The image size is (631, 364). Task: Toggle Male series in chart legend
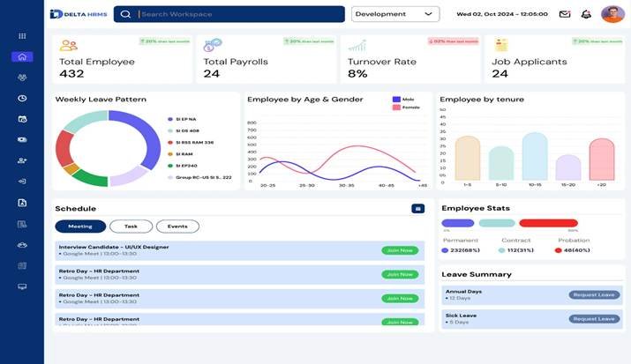click(x=397, y=100)
